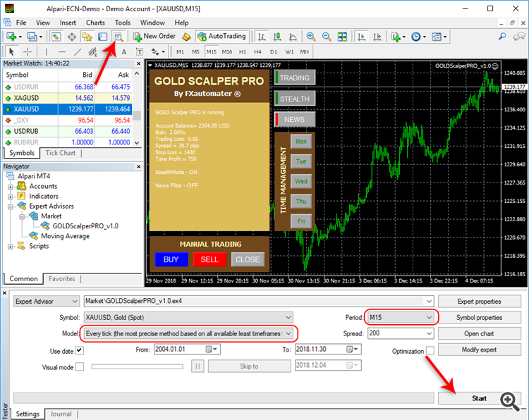Image resolution: width=529 pixels, height=420 pixels.
Task: Open the Period M15 dropdown
Action: 401,317
